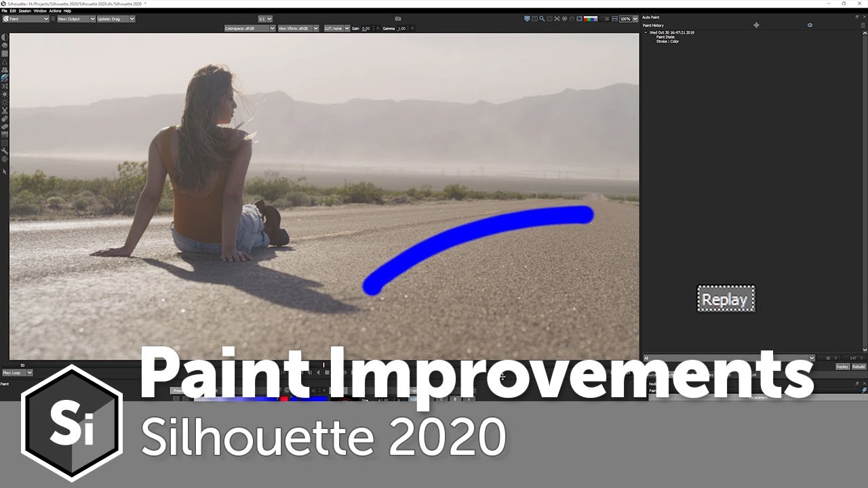Image resolution: width=868 pixels, height=488 pixels.
Task: Toggle the small box next to the Gamma value
Action: (412, 28)
